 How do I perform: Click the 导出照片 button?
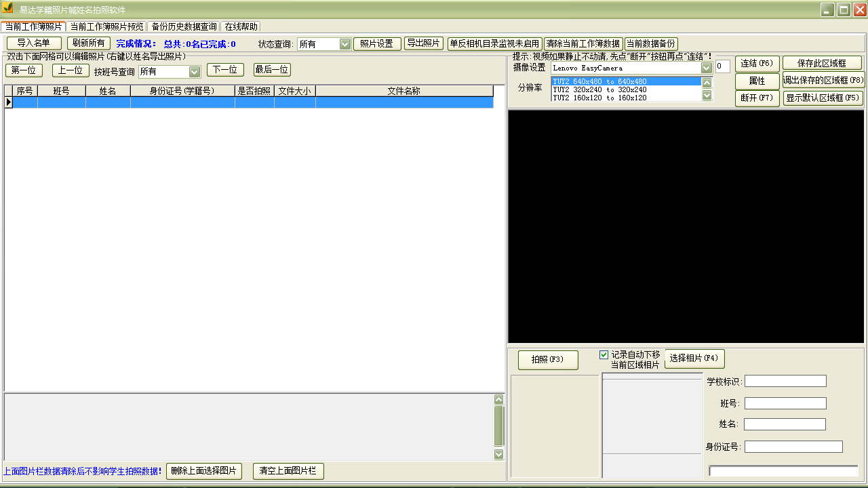[x=424, y=43]
